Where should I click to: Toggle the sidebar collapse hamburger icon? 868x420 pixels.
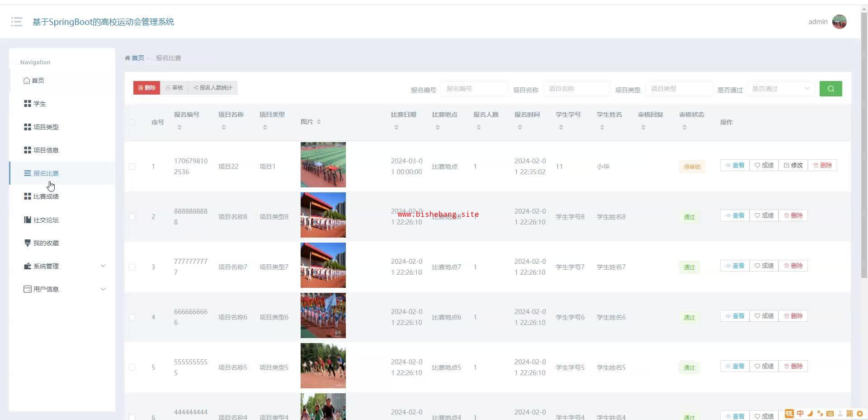coord(17,22)
